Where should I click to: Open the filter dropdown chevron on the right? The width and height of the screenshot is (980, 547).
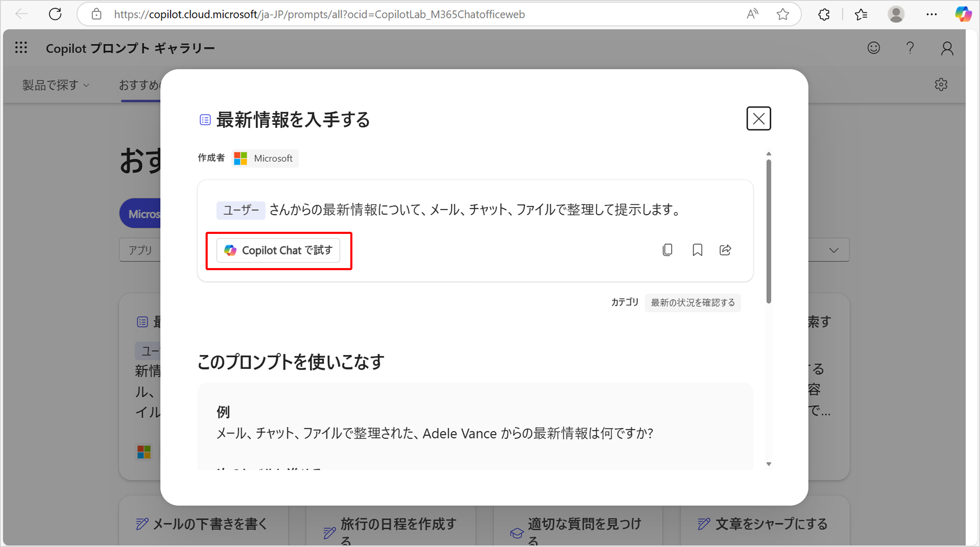[834, 250]
